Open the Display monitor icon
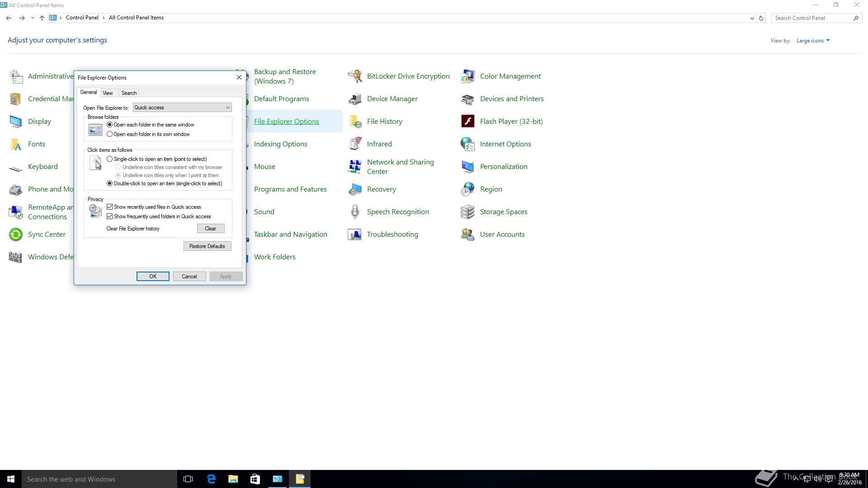Screen dimensions: 868x488 16,122
